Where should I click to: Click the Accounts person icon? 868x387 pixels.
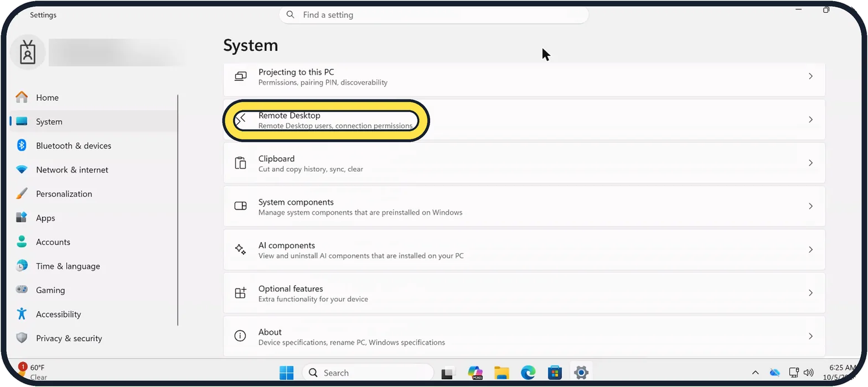click(x=22, y=242)
